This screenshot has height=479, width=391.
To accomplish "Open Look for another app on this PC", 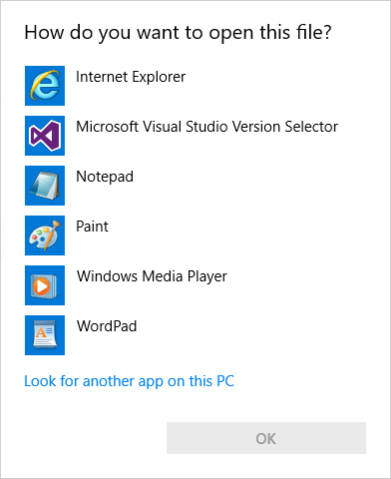I will (129, 381).
